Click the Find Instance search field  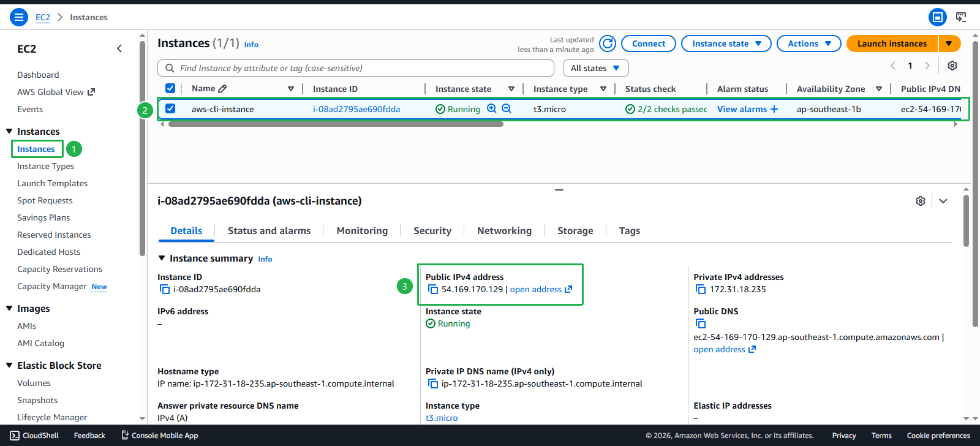coord(356,68)
